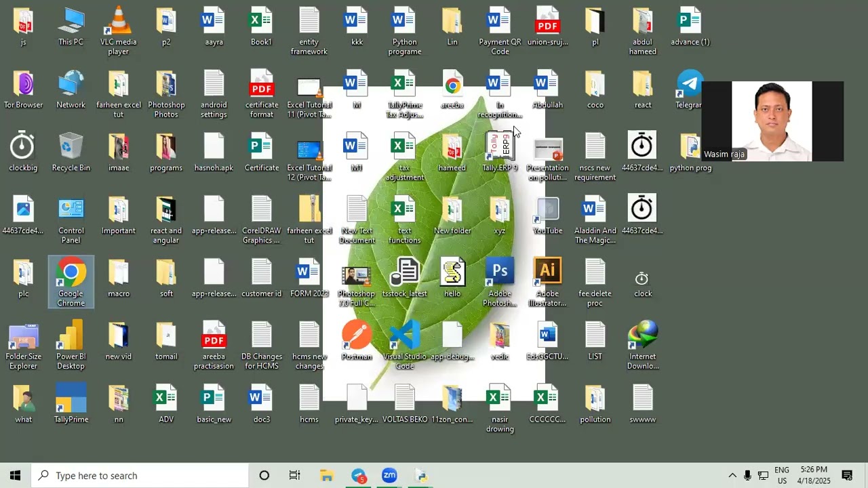Click the Photoshop Photos folder

(166, 94)
